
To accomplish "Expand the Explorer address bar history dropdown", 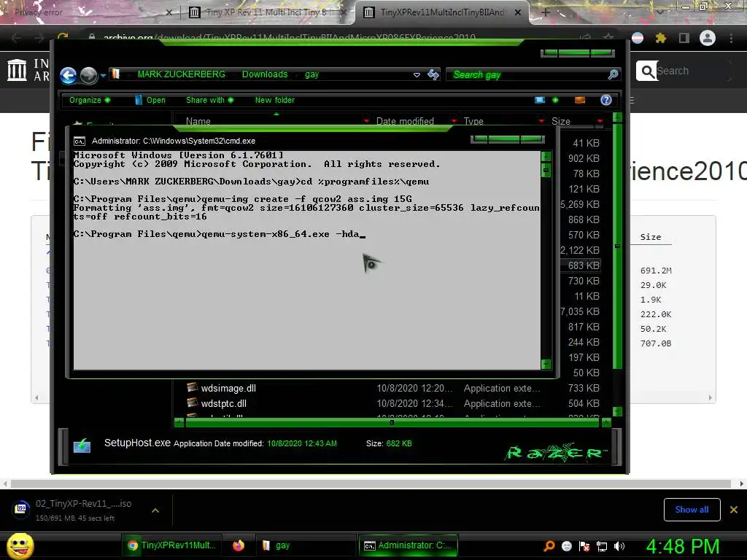I will tap(417, 75).
